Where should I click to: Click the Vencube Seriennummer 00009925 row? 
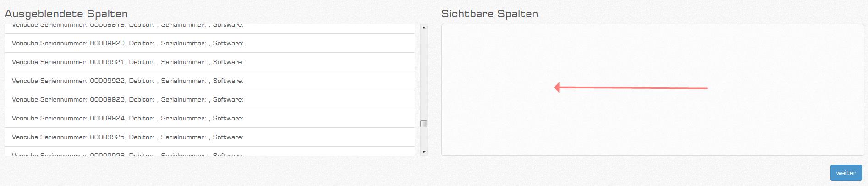[x=209, y=137]
